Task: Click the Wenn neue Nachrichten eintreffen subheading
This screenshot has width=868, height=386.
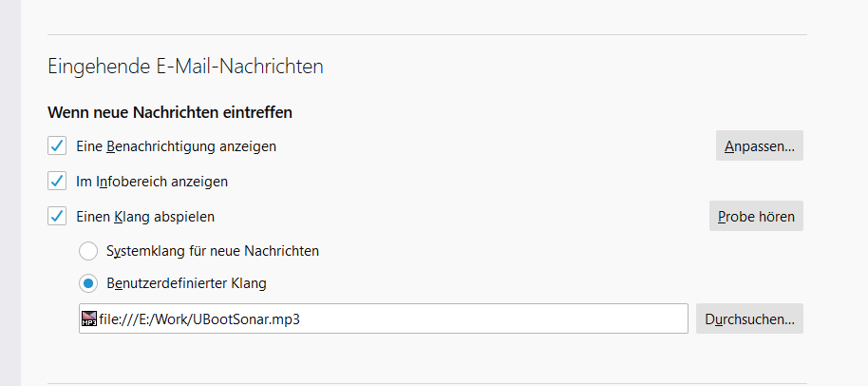Action: pos(169,112)
